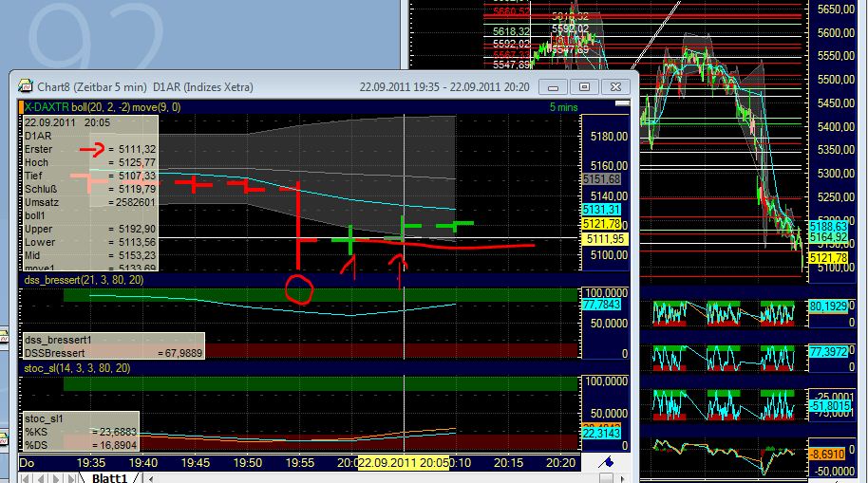Click the '5 mins' timeframe label
This screenshot has width=868, height=483.
pyautogui.click(x=563, y=107)
